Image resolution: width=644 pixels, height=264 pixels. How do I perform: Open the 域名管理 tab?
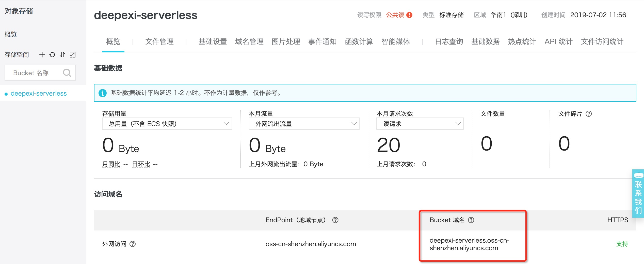249,41
